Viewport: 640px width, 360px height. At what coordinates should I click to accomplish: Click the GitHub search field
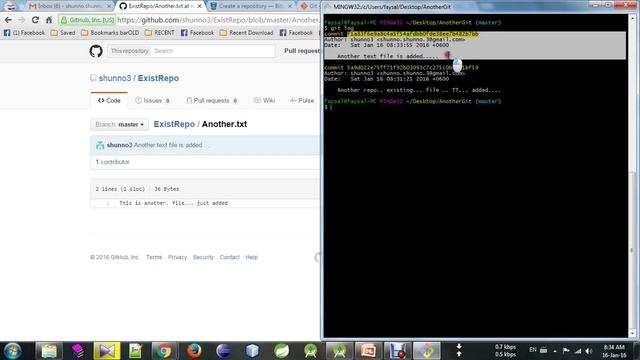213,51
